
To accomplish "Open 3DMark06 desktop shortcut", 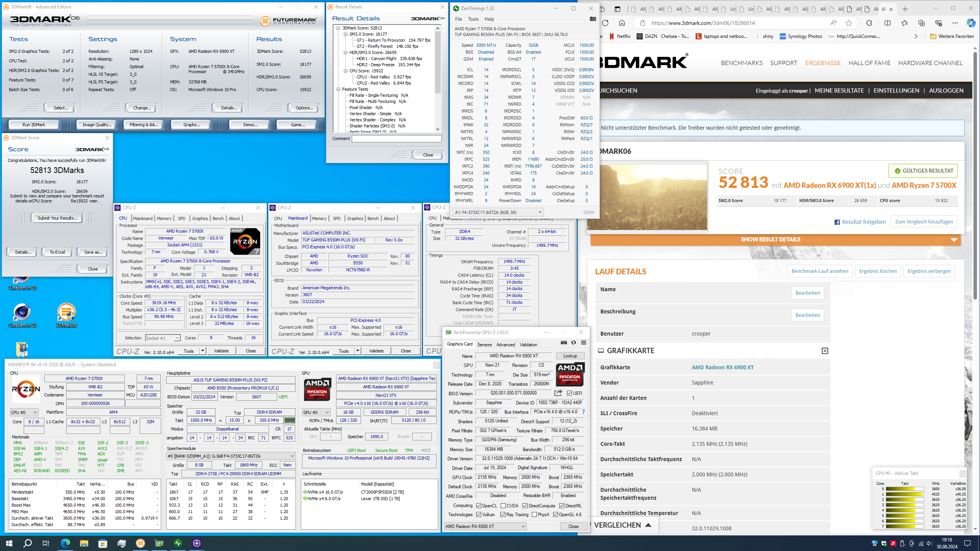I will [x=66, y=316].
